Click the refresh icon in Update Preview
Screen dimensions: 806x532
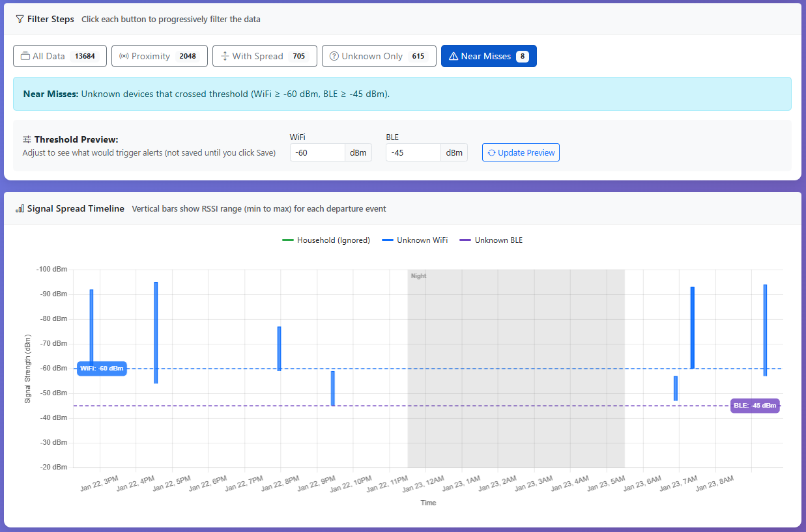pos(492,153)
